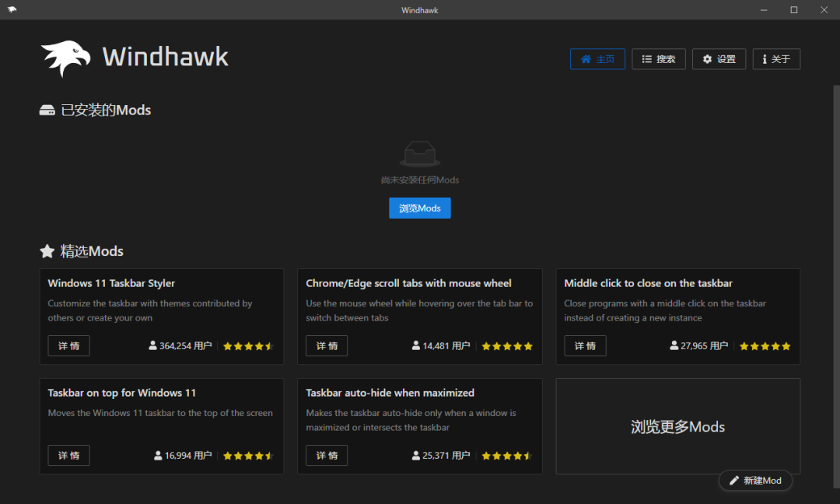Click the gear icon in 设置 tab
This screenshot has height=504, width=840.
click(707, 59)
